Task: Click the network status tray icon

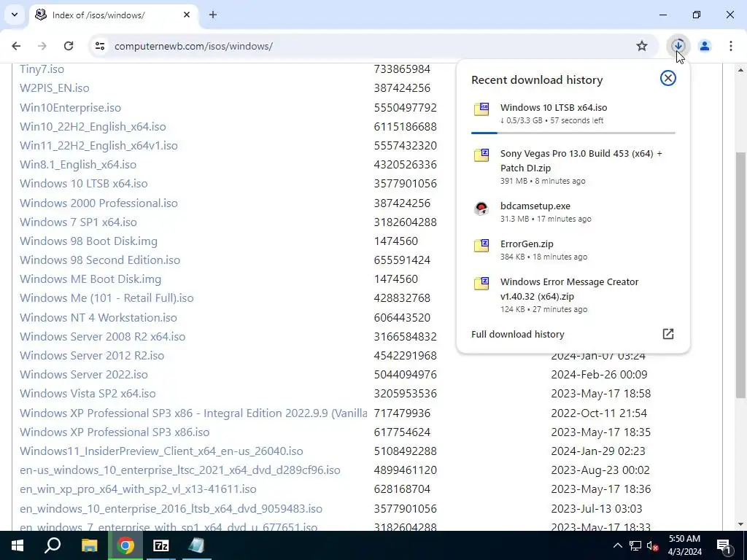Action: point(635,545)
